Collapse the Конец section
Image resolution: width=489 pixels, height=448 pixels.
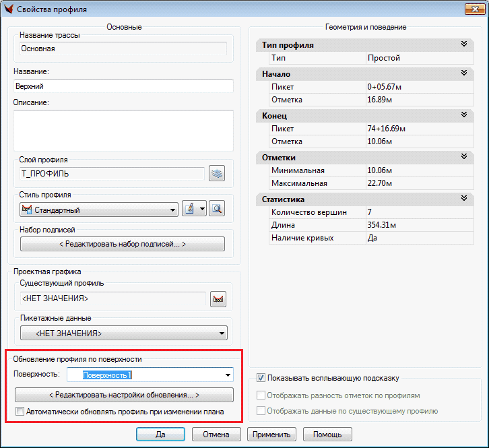pos(463,115)
